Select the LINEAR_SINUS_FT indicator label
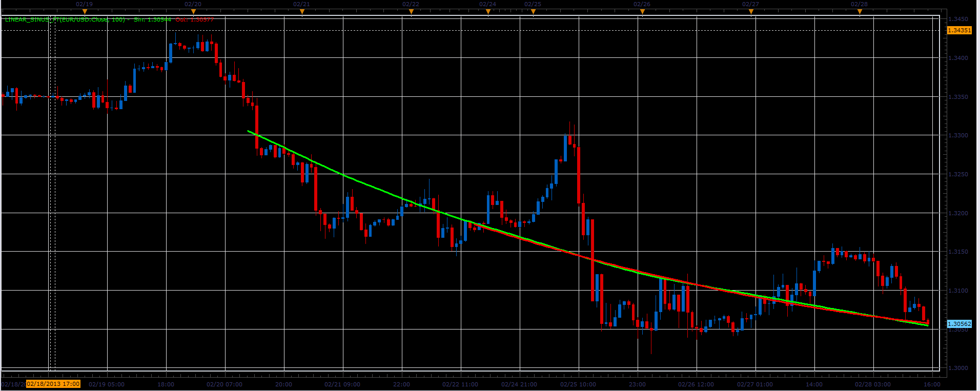 point(65,19)
